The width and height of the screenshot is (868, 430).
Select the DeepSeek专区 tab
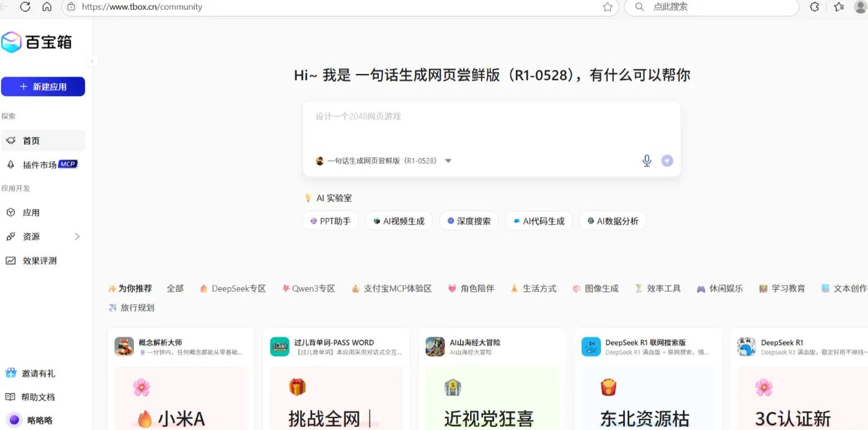point(232,289)
